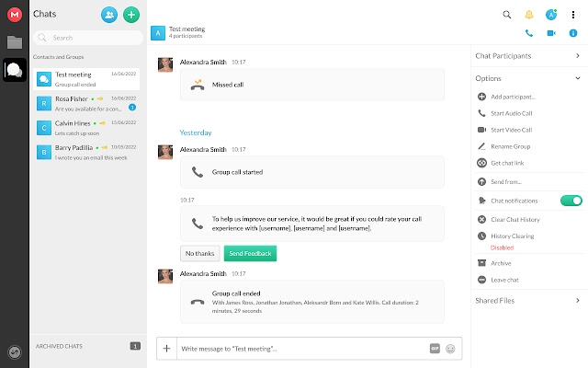Click the No thanks button
The width and height of the screenshot is (588, 368).
(x=200, y=254)
